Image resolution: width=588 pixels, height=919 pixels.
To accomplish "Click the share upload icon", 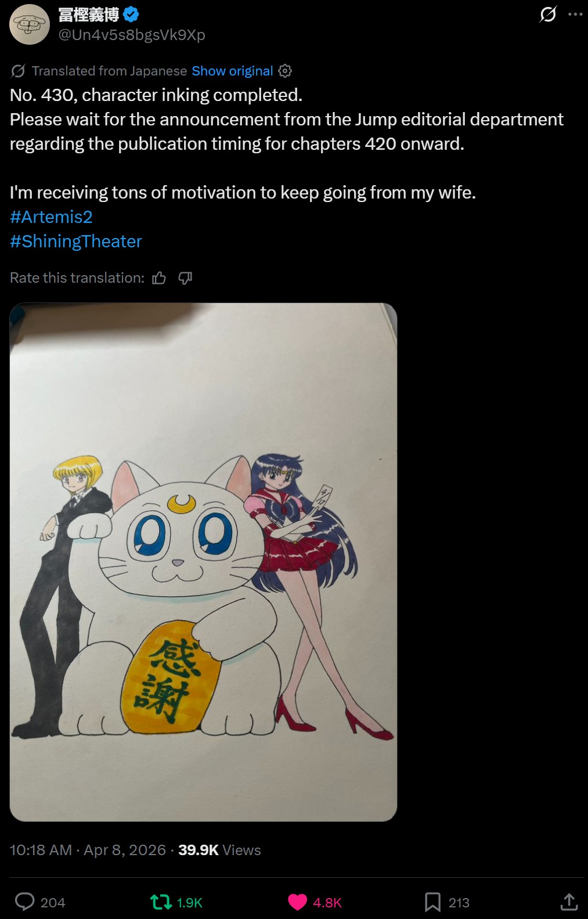I will click(x=569, y=902).
